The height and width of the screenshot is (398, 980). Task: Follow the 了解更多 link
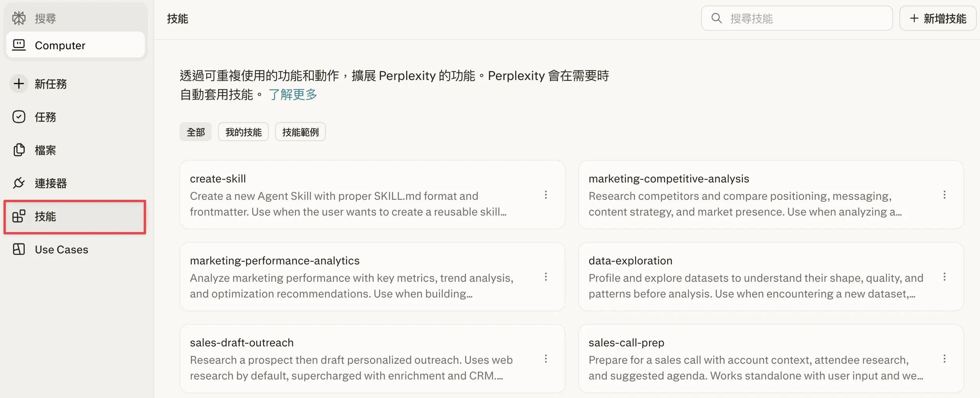point(293,95)
